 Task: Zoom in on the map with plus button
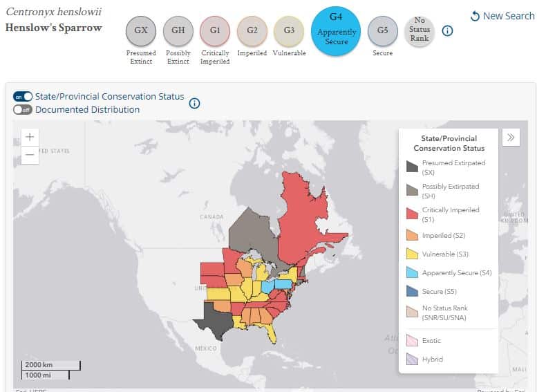click(30, 137)
